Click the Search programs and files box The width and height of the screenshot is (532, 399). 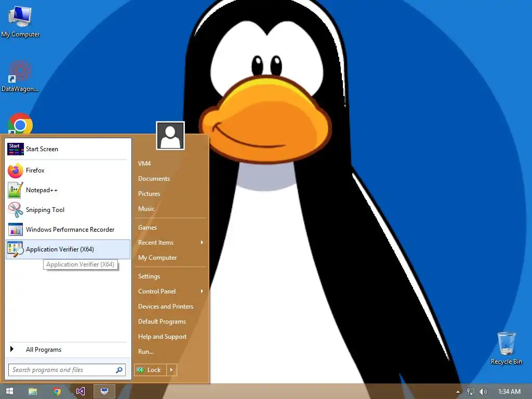(67, 370)
